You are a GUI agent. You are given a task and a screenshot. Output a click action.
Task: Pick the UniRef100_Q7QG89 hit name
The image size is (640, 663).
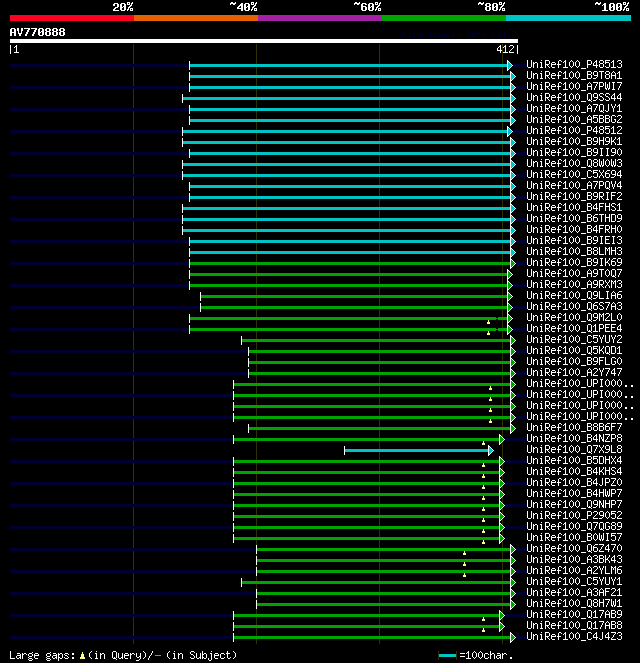click(574, 526)
